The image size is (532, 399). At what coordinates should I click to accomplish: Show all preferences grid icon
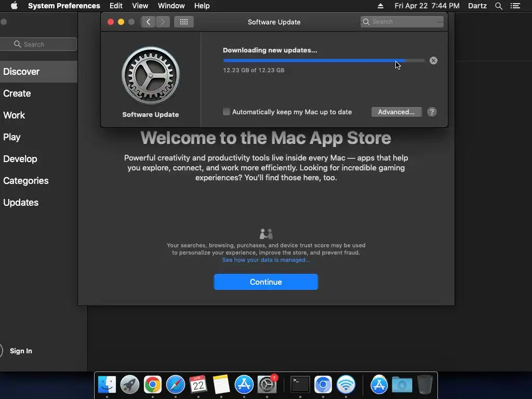pos(184,22)
